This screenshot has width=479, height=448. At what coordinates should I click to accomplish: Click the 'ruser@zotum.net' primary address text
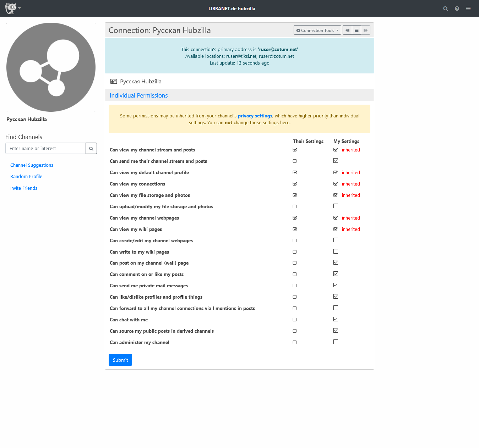pyautogui.click(x=278, y=49)
